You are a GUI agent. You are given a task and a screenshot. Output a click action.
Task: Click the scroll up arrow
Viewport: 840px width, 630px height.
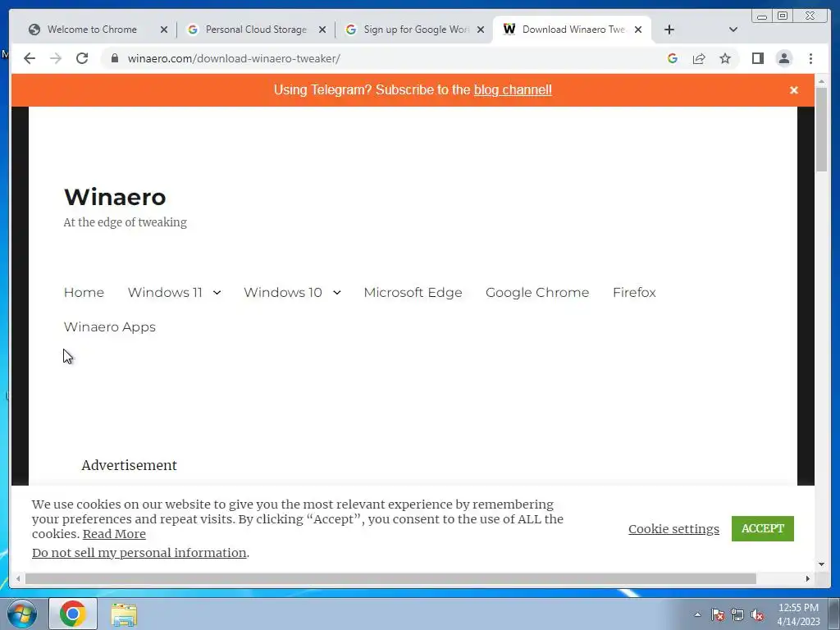(x=821, y=81)
